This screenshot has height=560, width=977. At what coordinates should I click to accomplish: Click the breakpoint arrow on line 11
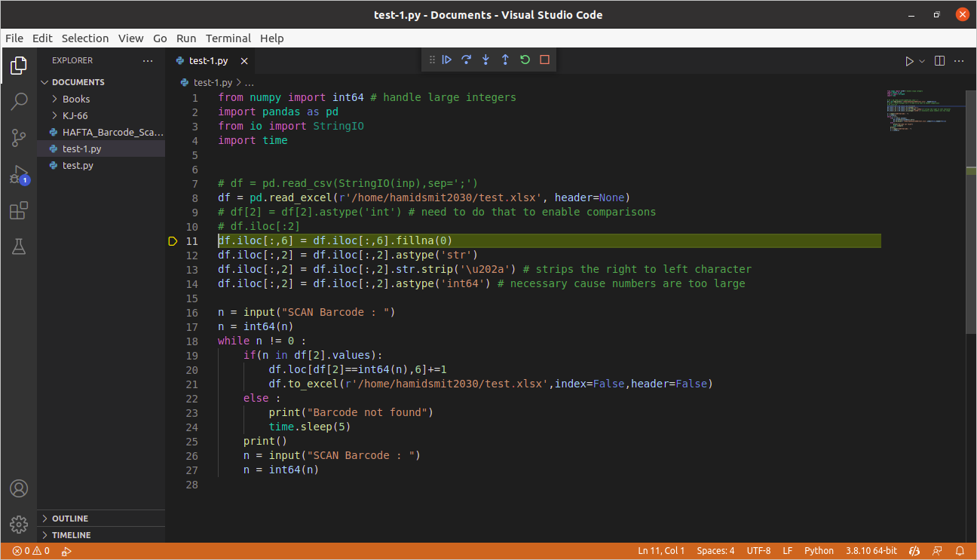pyautogui.click(x=173, y=241)
